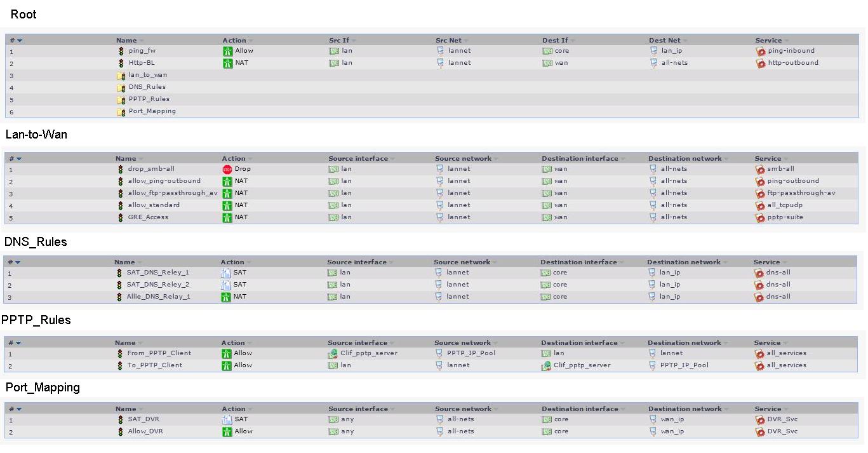Click the NAT action icon in Http-BL row
Screen dimensions: 868x453
click(x=227, y=63)
